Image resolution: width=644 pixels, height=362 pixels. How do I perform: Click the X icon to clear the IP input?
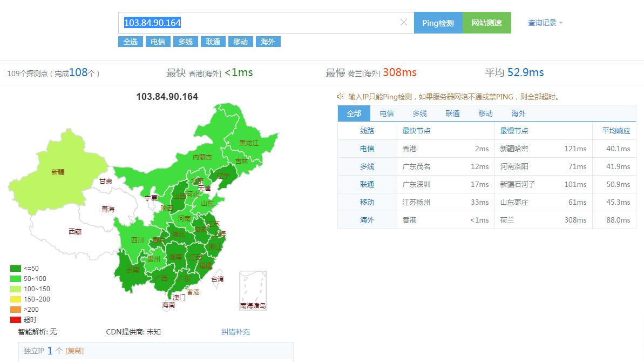[404, 22]
